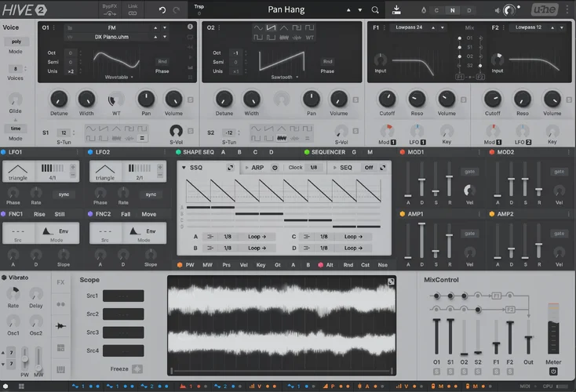Toggle the ARP power button
The image size is (576, 392).
pyautogui.click(x=275, y=168)
